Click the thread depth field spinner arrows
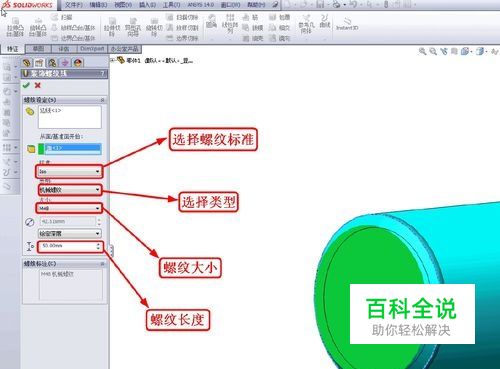Screen dimensions: 500x369 pos(98,246)
